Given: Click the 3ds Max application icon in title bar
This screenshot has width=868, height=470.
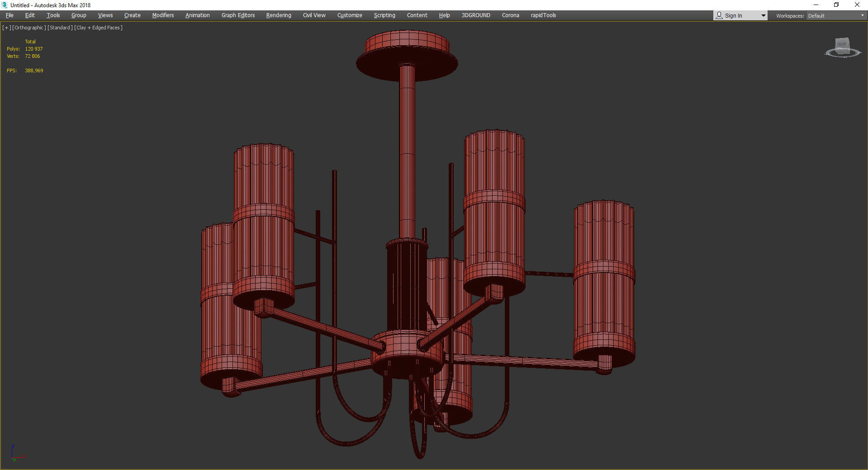Looking at the screenshot, I should (x=5, y=5).
